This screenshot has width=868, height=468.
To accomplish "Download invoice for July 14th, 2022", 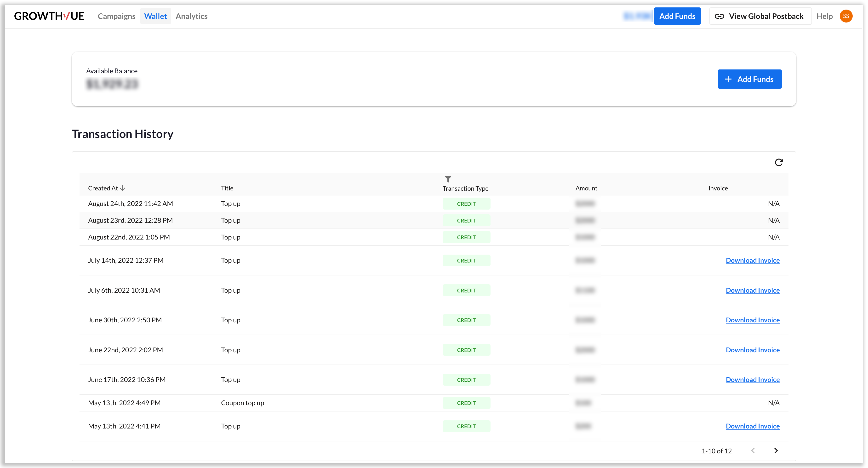I will [752, 260].
